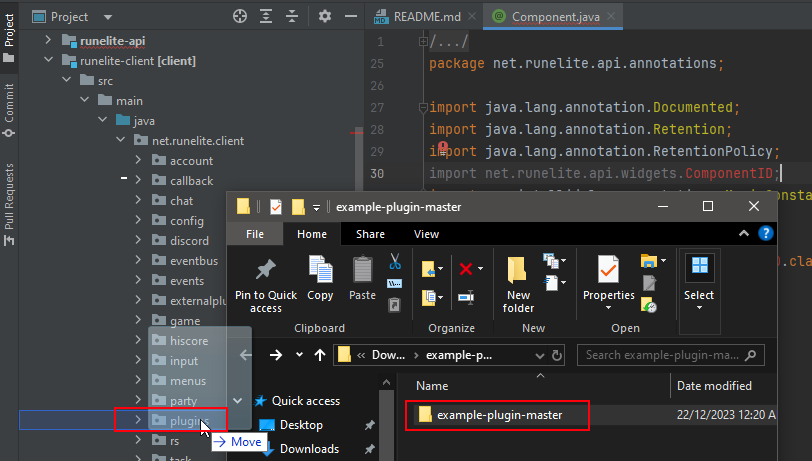812x461 pixels.
Task: Select the rs package in project tree
Action: click(x=175, y=441)
